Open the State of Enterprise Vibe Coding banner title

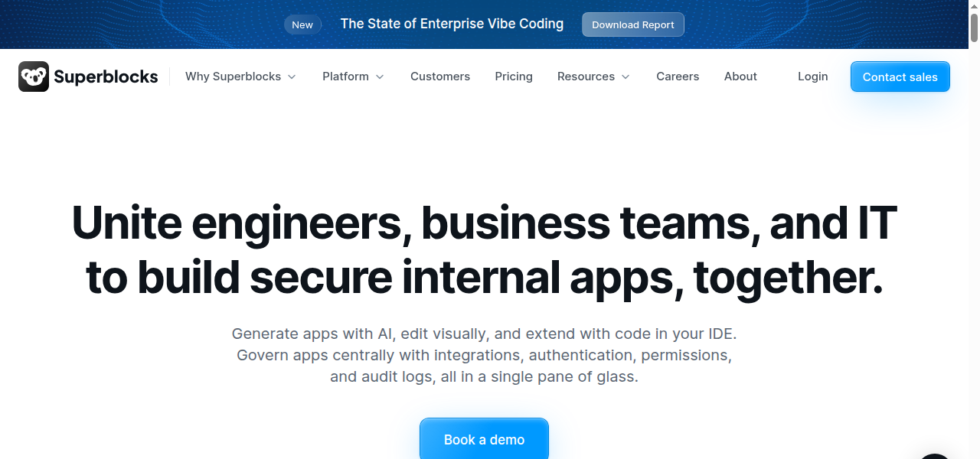pos(452,24)
